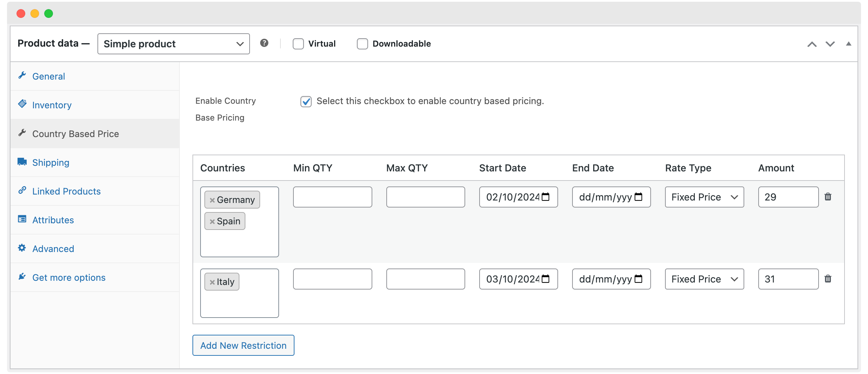The height and width of the screenshot is (374, 868).
Task: Uncheck country based pricing checkbox
Action: tap(306, 102)
